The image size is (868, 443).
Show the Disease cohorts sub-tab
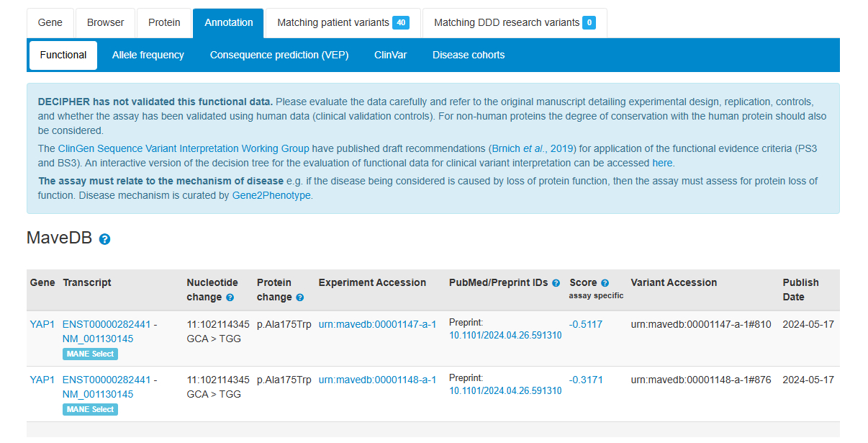click(469, 55)
